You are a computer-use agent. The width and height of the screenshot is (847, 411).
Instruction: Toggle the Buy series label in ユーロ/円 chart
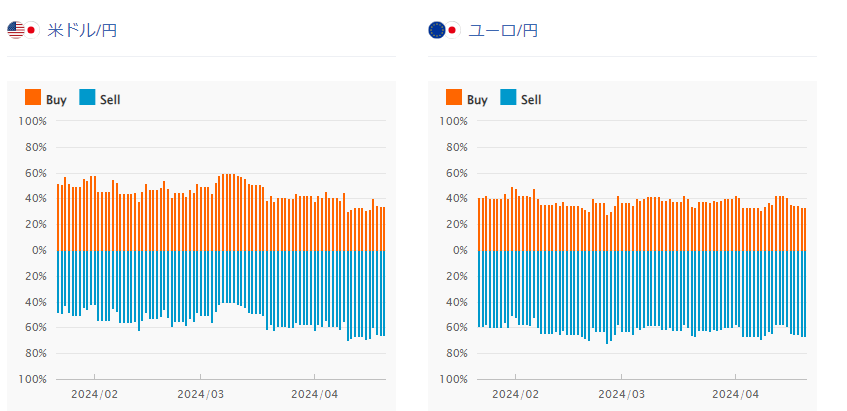click(x=477, y=99)
